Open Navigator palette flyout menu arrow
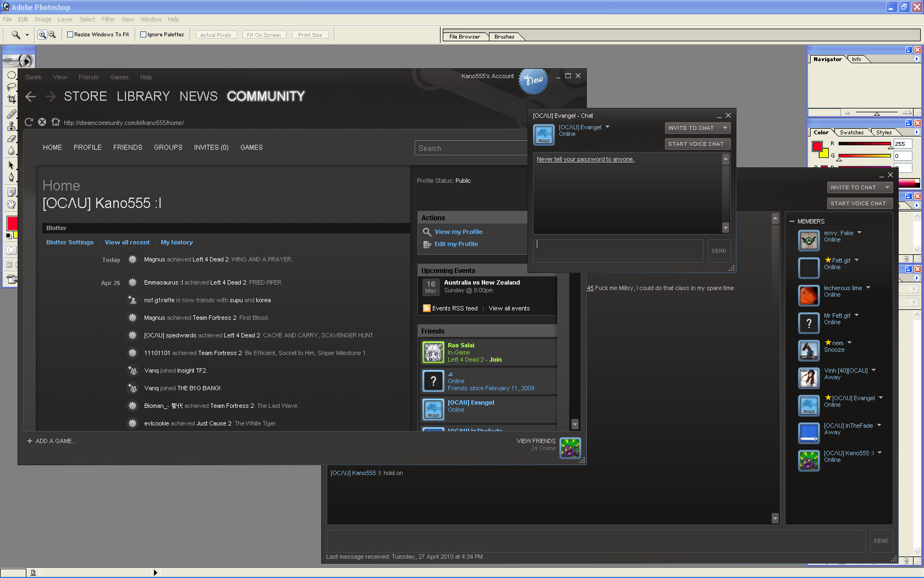The height and width of the screenshot is (578, 924). pyautogui.click(x=916, y=59)
